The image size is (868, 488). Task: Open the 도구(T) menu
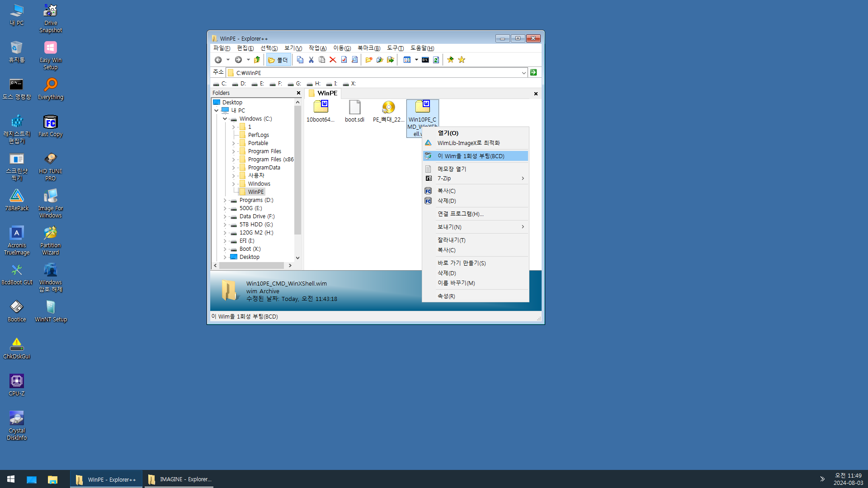tap(395, 48)
